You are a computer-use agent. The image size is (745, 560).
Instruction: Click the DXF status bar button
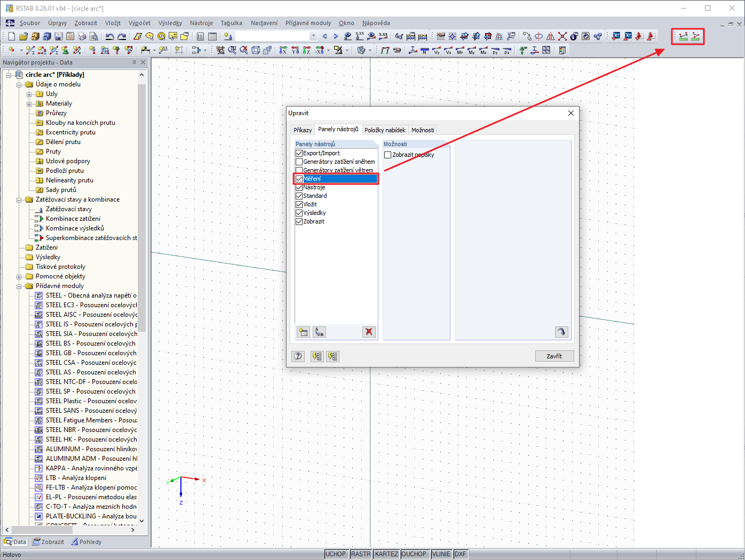pyautogui.click(x=461, y=554)
